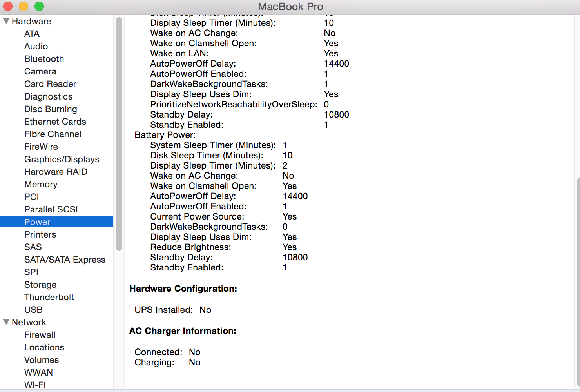Click the MacBook Pro window title
The width and height of the screenshot is (580, 392).
290,7
